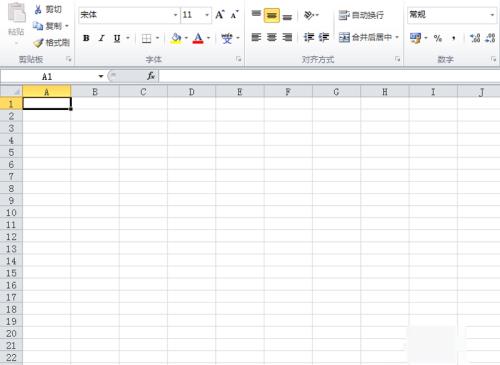This screenshot has height=365, width=500.
Task: Click Merge and Center (合并后居中) button
Action: tap(365, 37)
